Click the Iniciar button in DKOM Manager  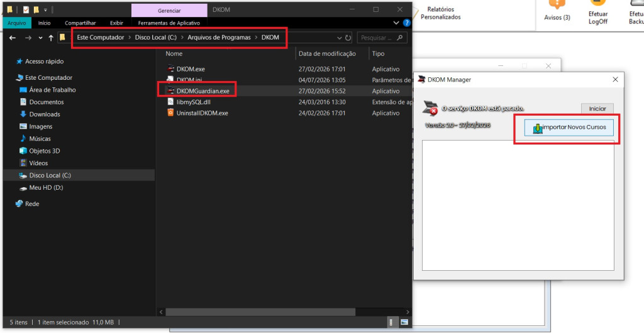(597, 109)
